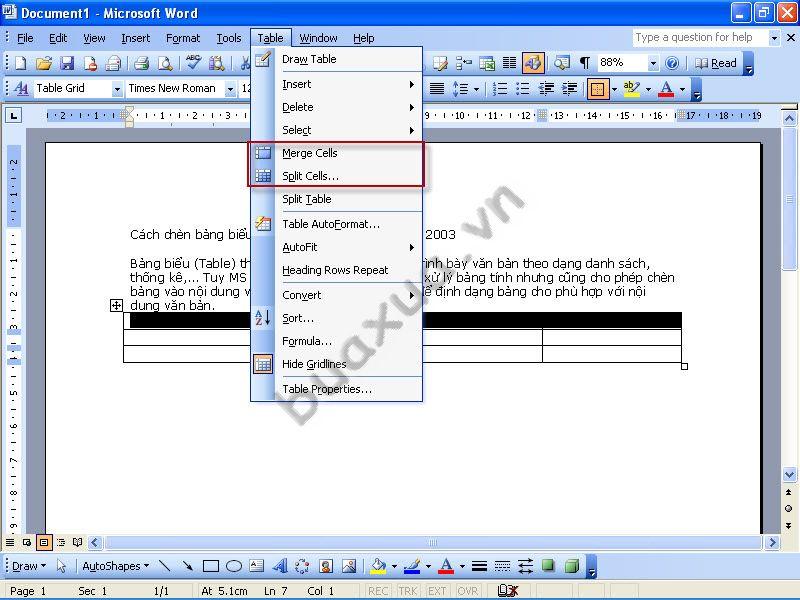The image size is (800, 600).
Task: Open the Formatting toolbar Font Color dropdown arrow
Action: tap(683, 89)
